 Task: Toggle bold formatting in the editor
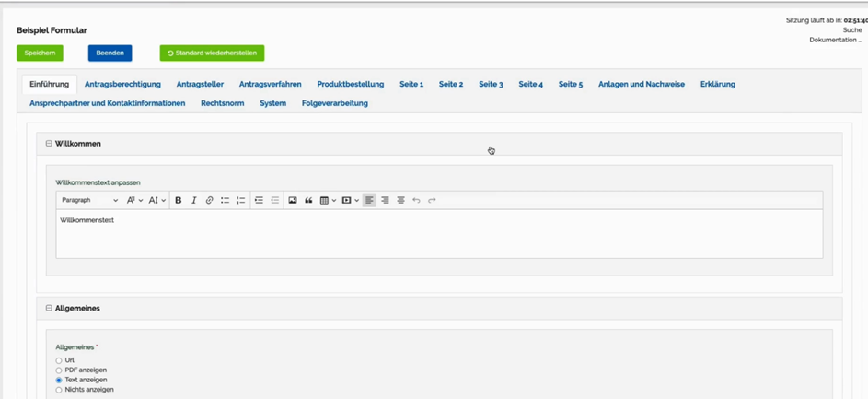(179, 200)
